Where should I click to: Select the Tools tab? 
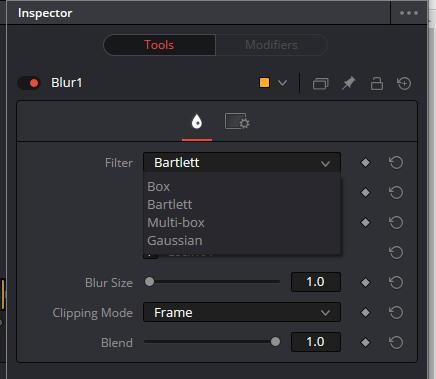[159, 45]
